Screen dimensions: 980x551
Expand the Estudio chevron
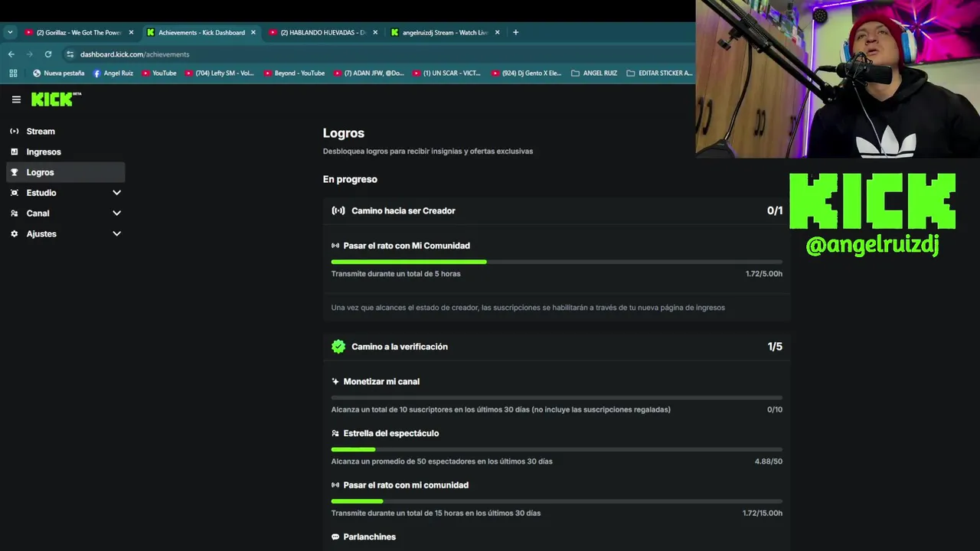pyautogui.click(x=116, y=193)
